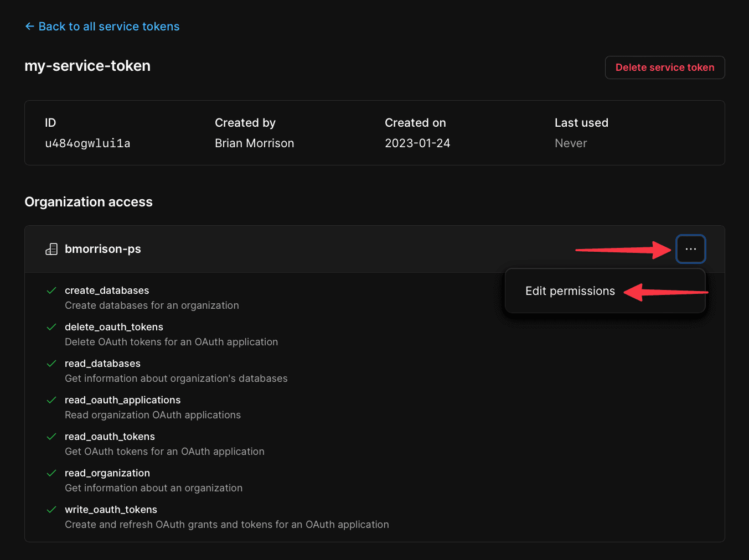Click 'Get OAuth tokens for an OAuth application'
The image size is (749, 560).
tap(164, 452)
